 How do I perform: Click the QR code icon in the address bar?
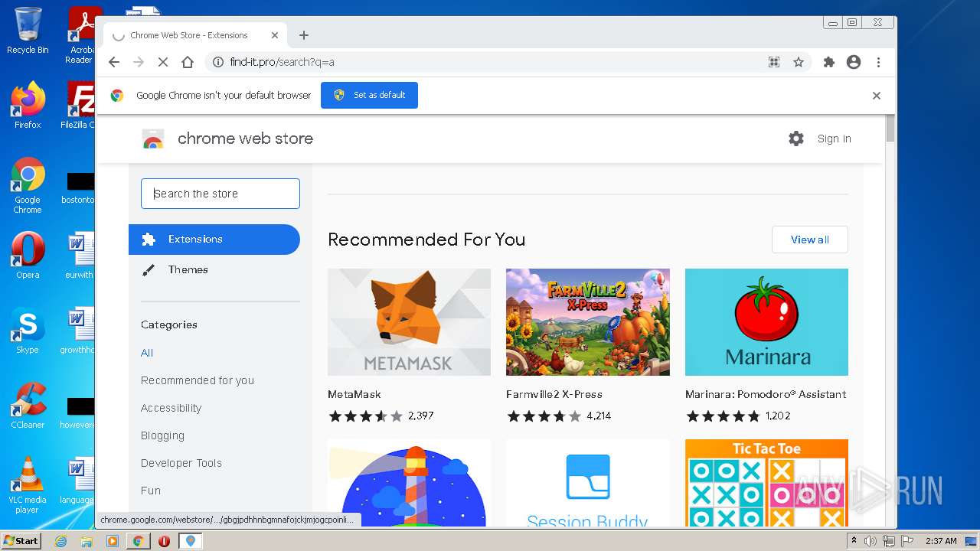coord(774,62)
